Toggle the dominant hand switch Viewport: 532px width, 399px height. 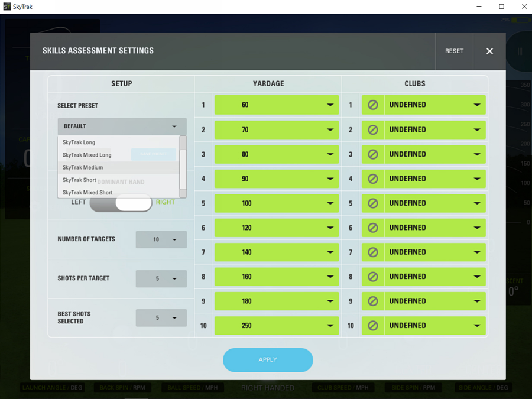pos(121,203)
